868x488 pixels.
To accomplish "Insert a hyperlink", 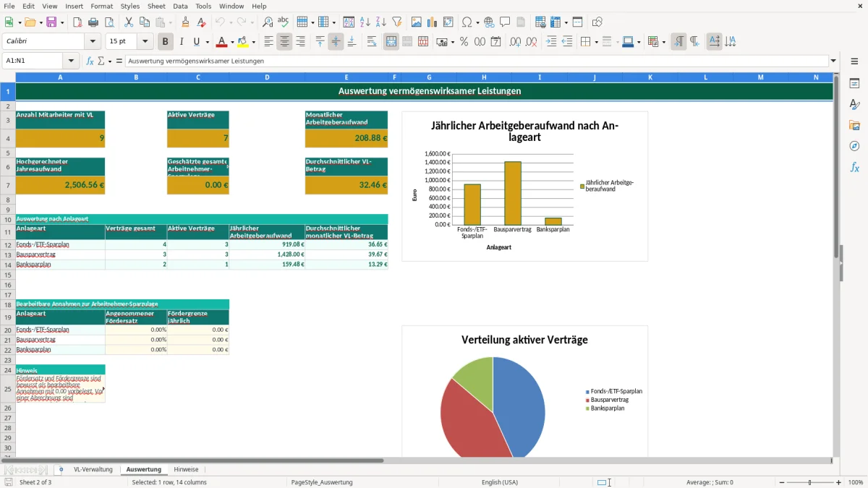I will 489,22.
